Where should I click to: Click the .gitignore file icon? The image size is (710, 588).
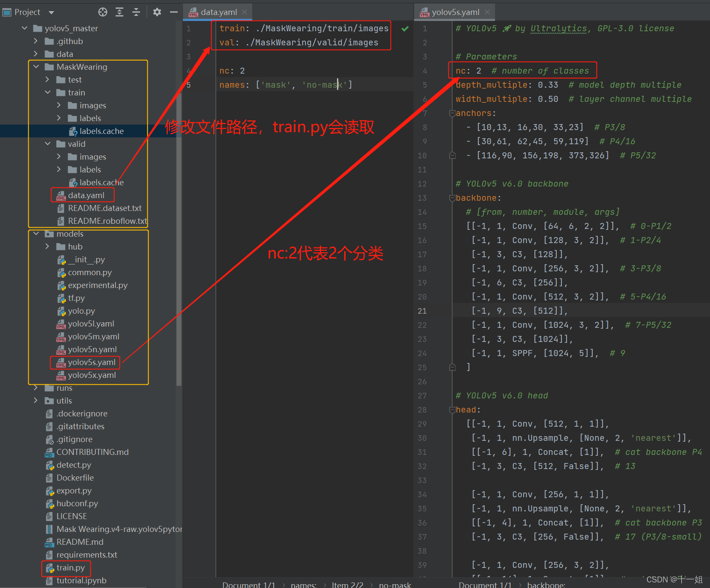[50, 440]
